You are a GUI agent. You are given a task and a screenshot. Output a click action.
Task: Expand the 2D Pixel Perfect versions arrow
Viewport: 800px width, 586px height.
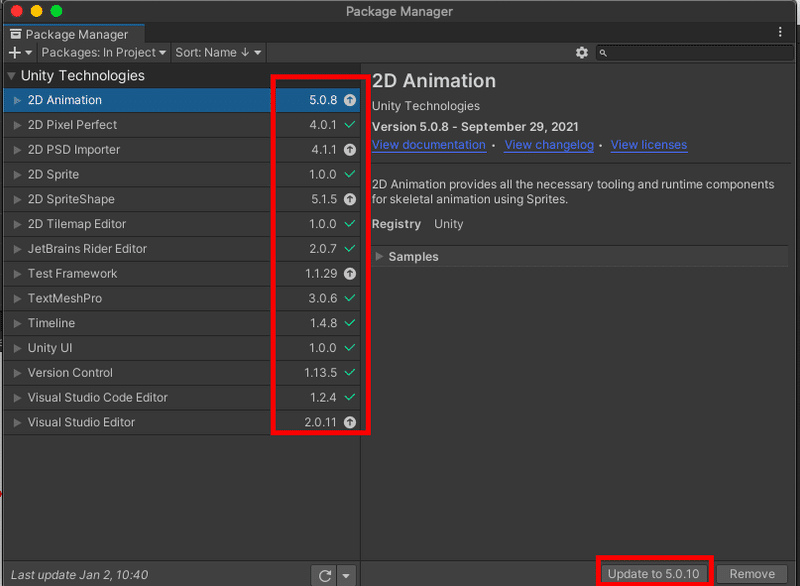pyautogui.click(x=17, y=125)
